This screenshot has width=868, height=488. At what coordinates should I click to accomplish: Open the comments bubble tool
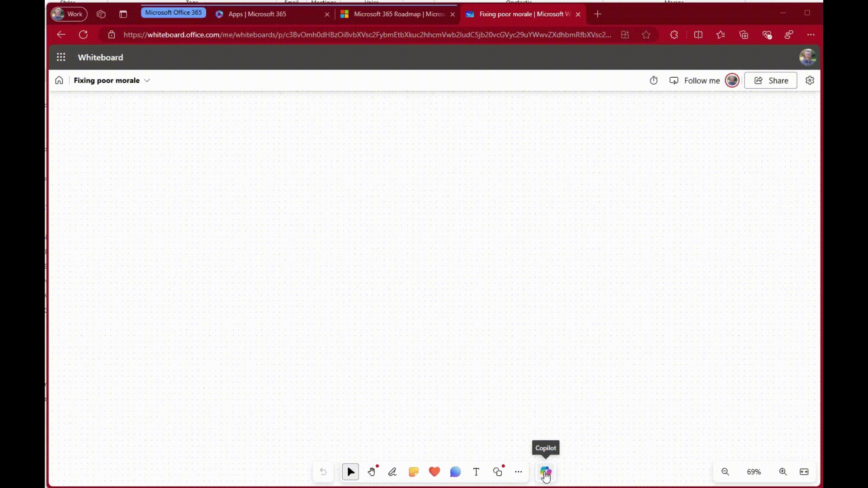click(455, 472)
